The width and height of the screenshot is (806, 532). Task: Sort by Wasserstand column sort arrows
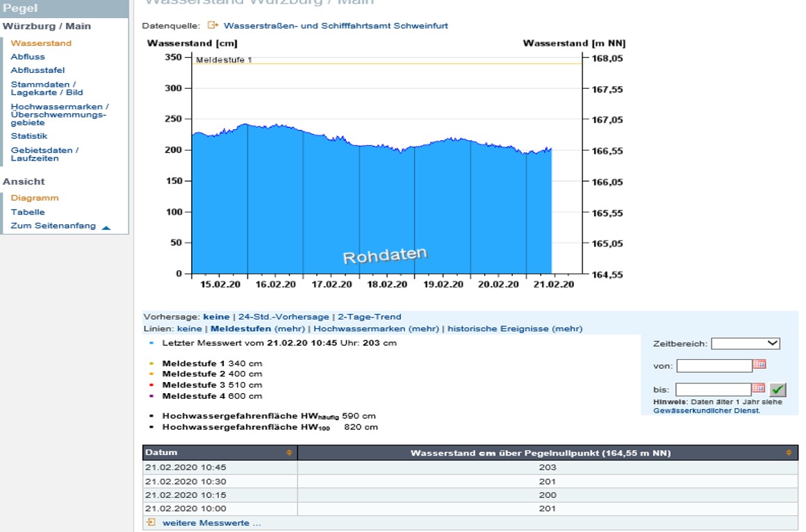(x=789, y=453)
